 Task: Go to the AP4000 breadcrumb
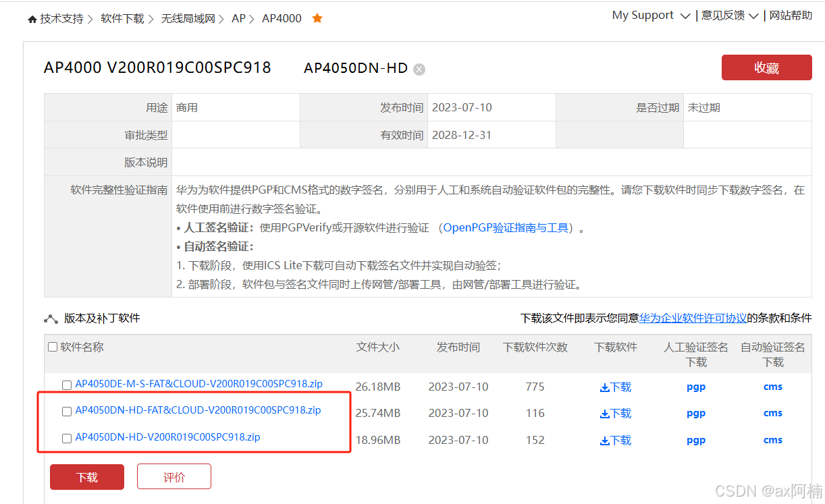(x=282, y=19)
